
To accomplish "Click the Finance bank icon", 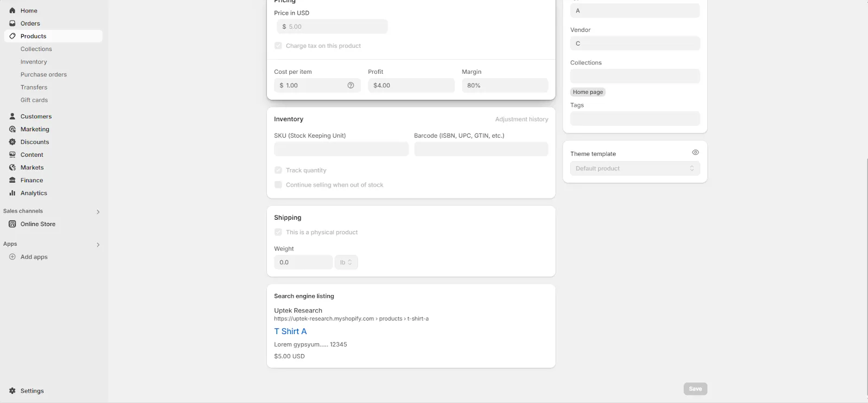I will 12,180.
